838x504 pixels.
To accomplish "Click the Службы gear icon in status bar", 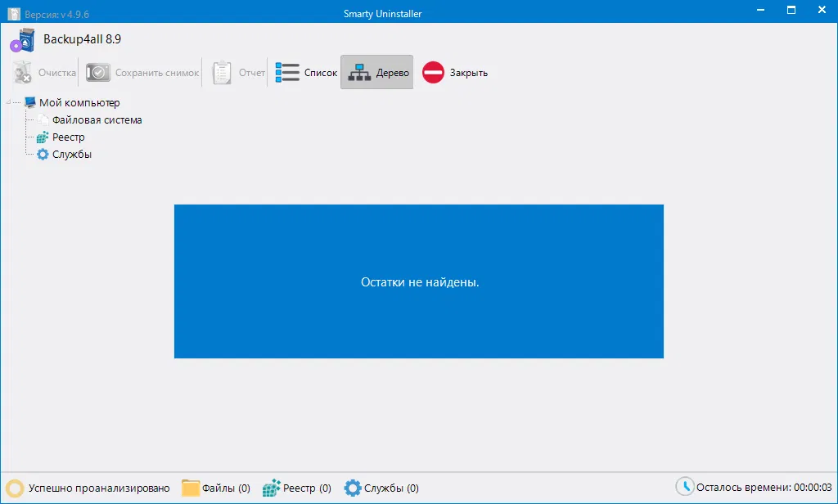I will click(352, 488).
